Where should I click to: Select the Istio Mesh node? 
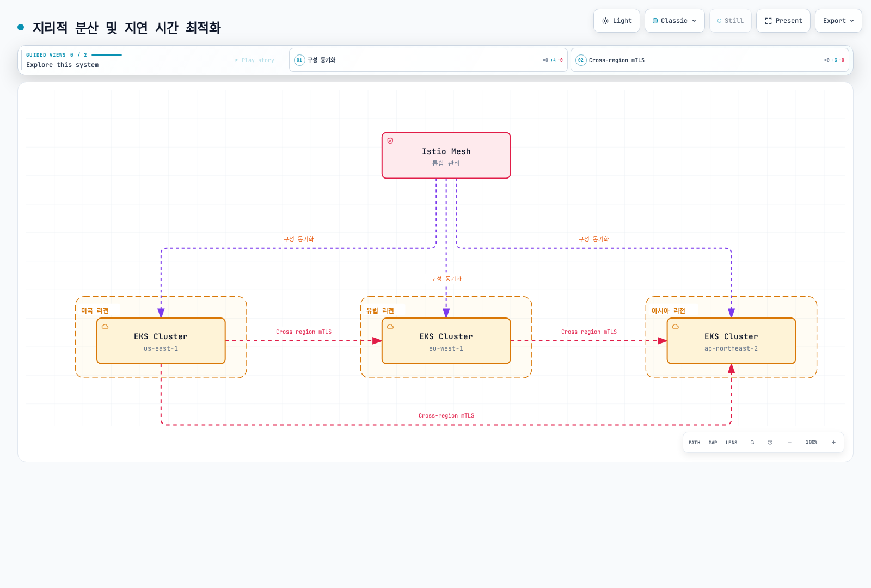tap(446, 155)
